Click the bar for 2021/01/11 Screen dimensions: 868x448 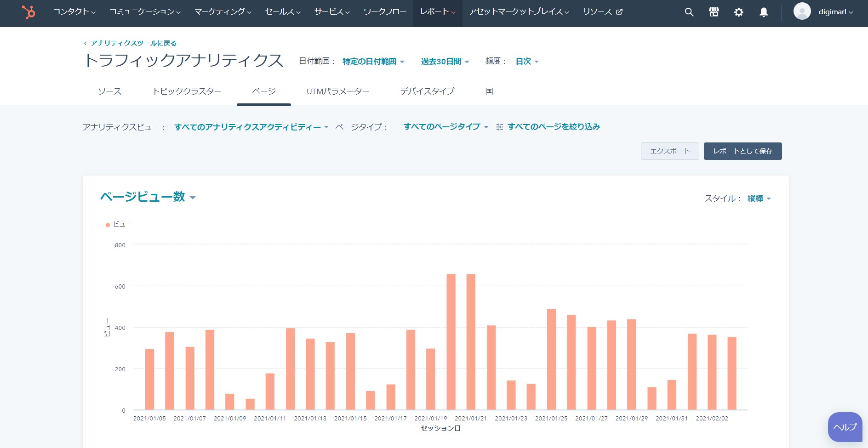(x=270, y=391)
